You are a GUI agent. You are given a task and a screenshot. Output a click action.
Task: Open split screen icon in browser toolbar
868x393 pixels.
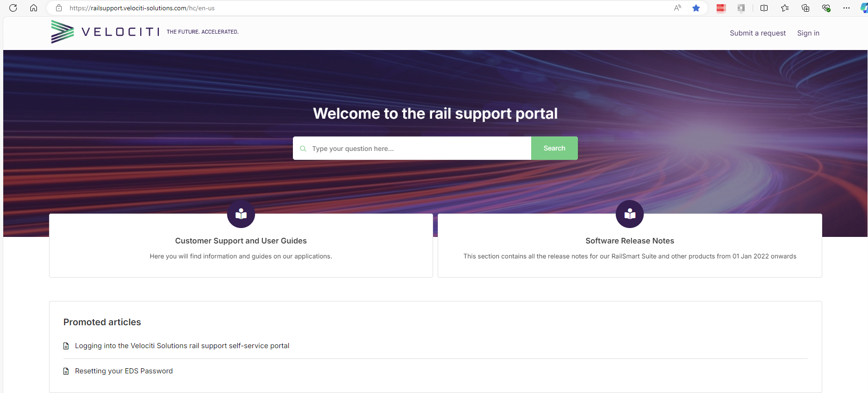click(764, 8)
